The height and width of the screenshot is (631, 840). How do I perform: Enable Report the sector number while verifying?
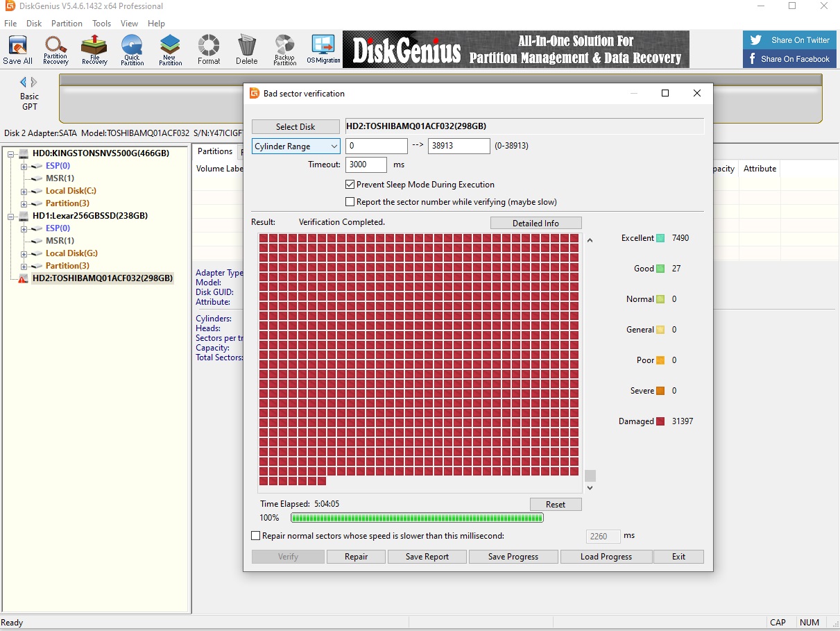pos(350,202)
